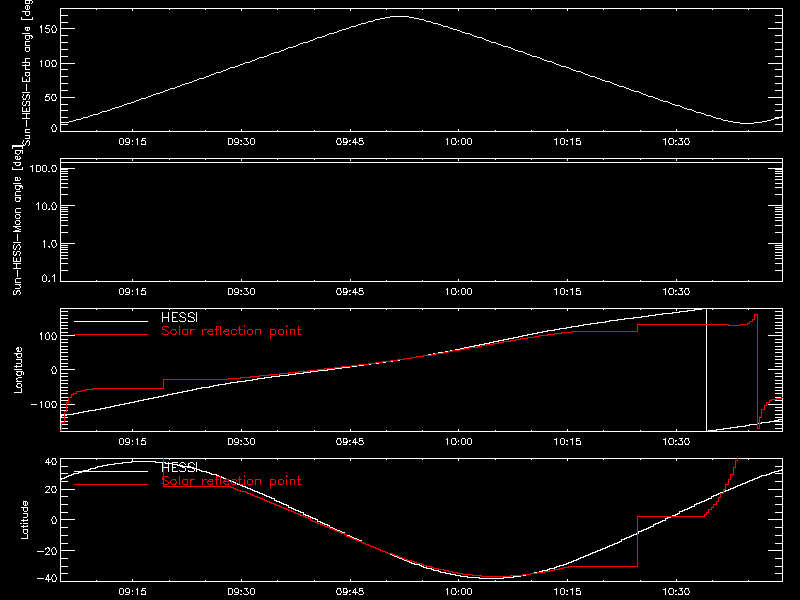Pick 09:30 label under Moon angle plot
Image resolution: width=800 pixels, height=600 pixels.
click(241, 291)
